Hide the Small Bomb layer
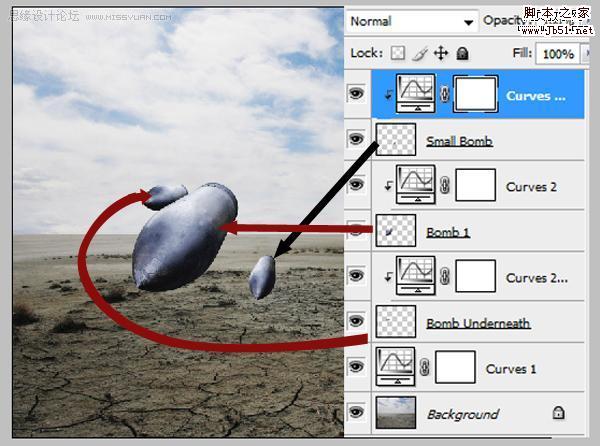This screenshot has height=446, width=600. (x=356, y=138)
